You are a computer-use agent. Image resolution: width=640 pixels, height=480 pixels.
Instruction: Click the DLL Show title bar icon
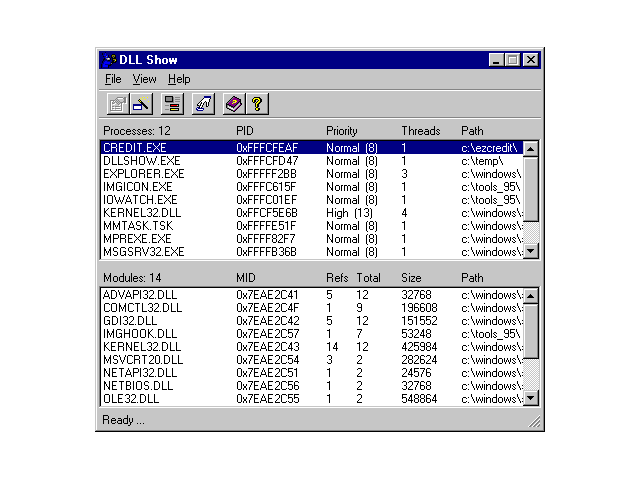(x=110, y=60)
